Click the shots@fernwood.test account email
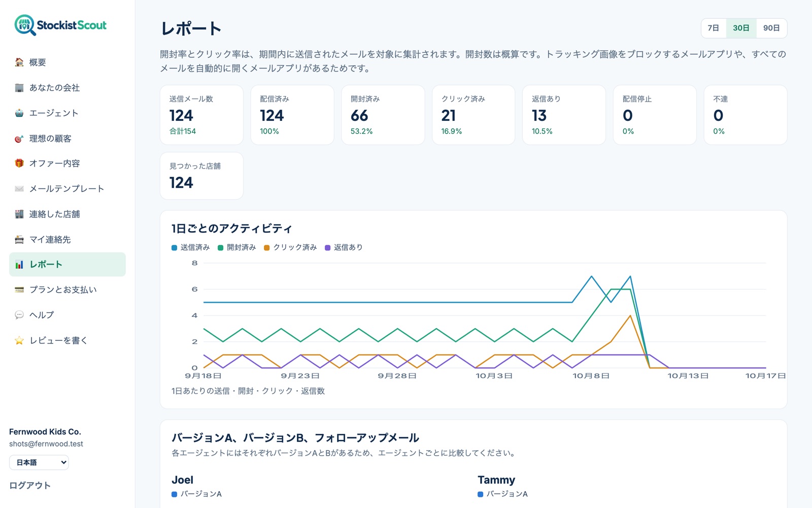Screen dimensions: 812x508 click(x=46, y=443)
